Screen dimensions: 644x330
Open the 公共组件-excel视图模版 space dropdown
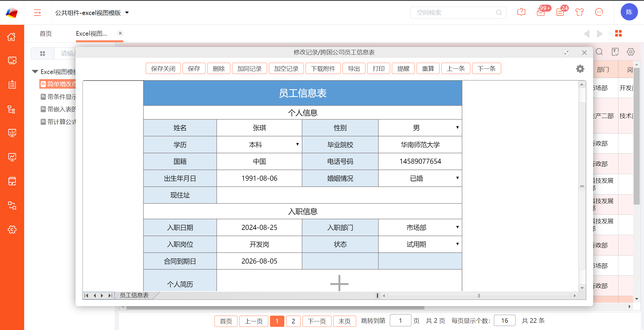coord(127,13)
